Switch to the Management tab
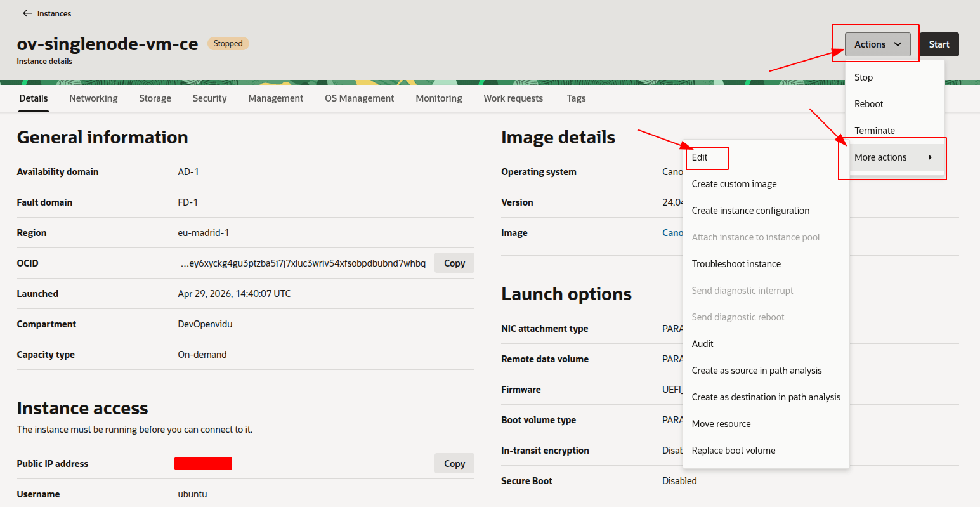 coord(275,98)
